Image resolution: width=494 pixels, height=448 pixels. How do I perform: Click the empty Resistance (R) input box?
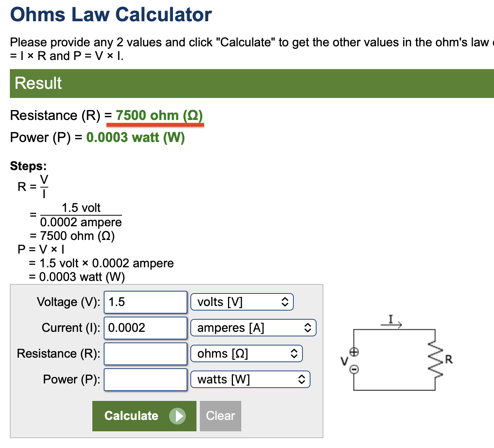(x=145, y=353)
